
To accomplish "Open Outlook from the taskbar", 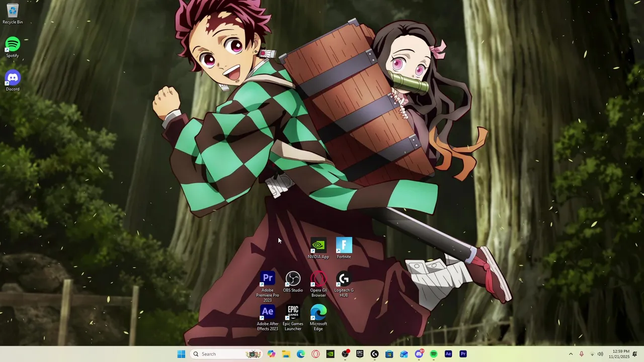I will (404, 354).
